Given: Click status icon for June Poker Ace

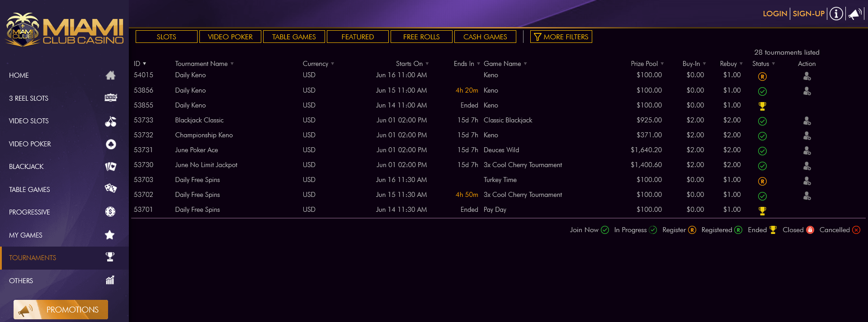Looking at the screenshot, I should pyautogui.click(x=762, y=151).
